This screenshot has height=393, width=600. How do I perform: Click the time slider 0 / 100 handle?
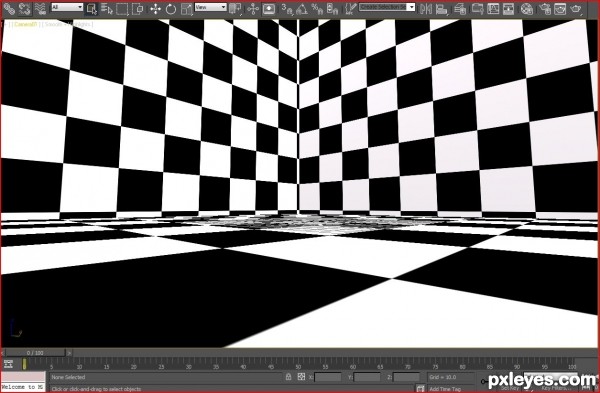tap(35, 353)
